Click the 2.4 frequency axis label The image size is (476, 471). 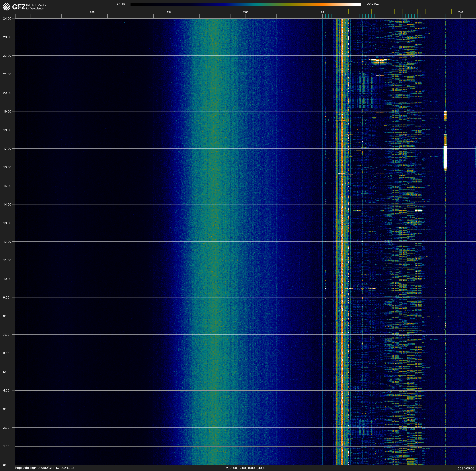point(322,12)
